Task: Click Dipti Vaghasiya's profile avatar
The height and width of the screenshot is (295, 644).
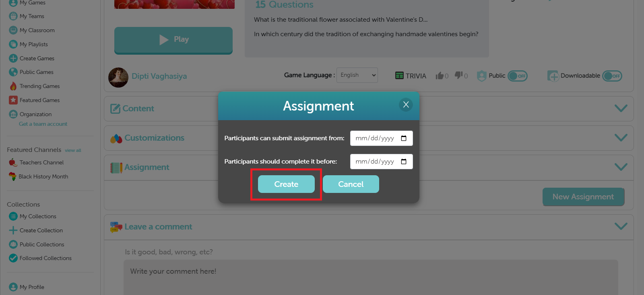Action: [x=118, y=77]
